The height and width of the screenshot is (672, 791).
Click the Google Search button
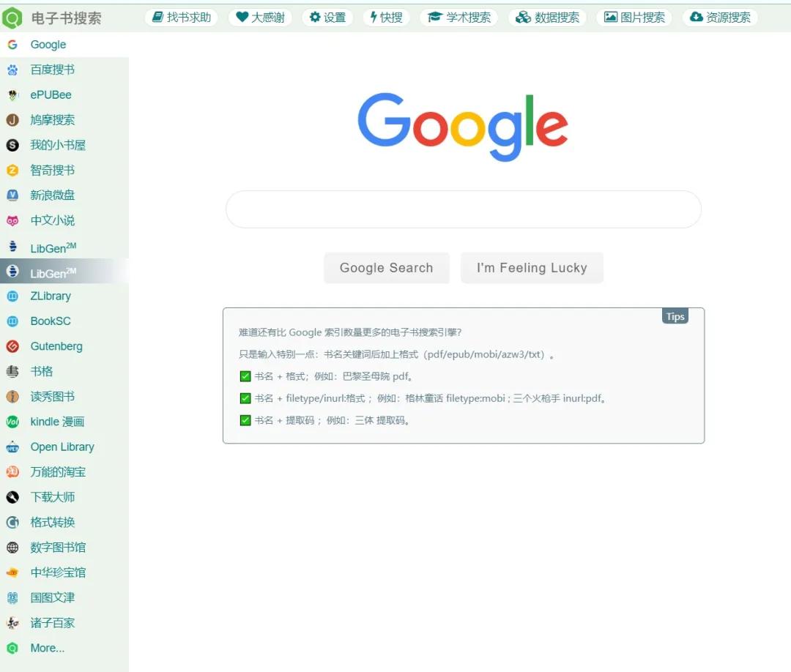[x=386, y=268]
